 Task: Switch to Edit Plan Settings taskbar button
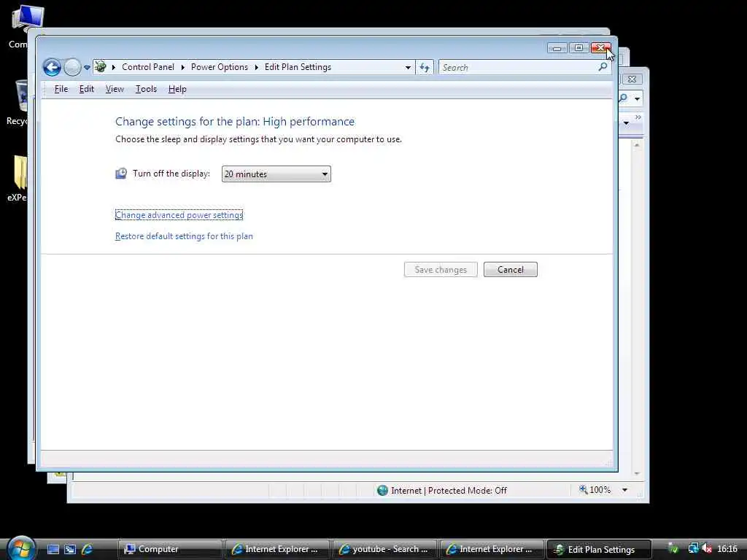coord(599,550)
